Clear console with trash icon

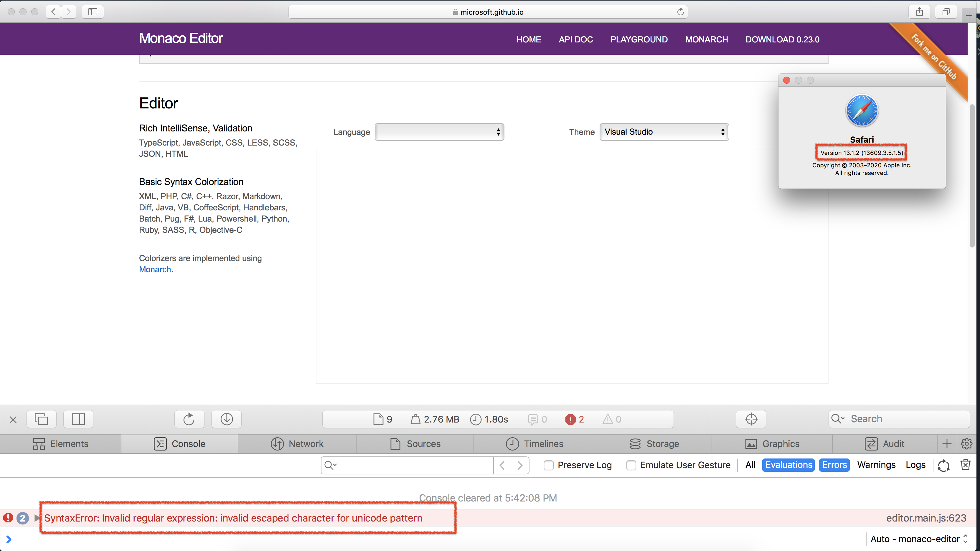966,465
